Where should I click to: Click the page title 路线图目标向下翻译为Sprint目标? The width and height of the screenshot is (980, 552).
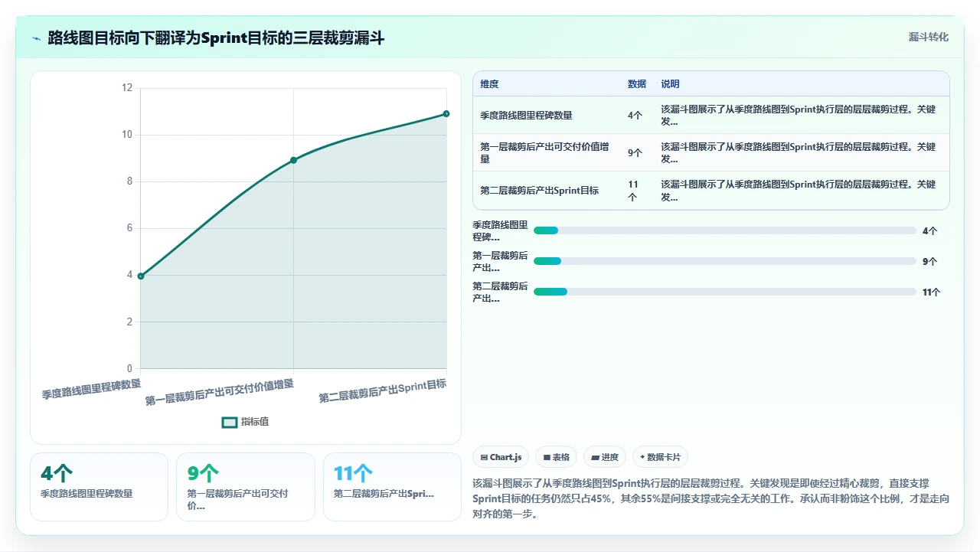216,38
